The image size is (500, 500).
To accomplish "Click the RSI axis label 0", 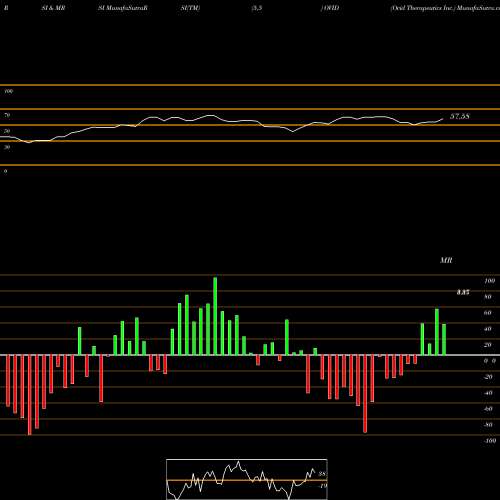I will [6, 171].
